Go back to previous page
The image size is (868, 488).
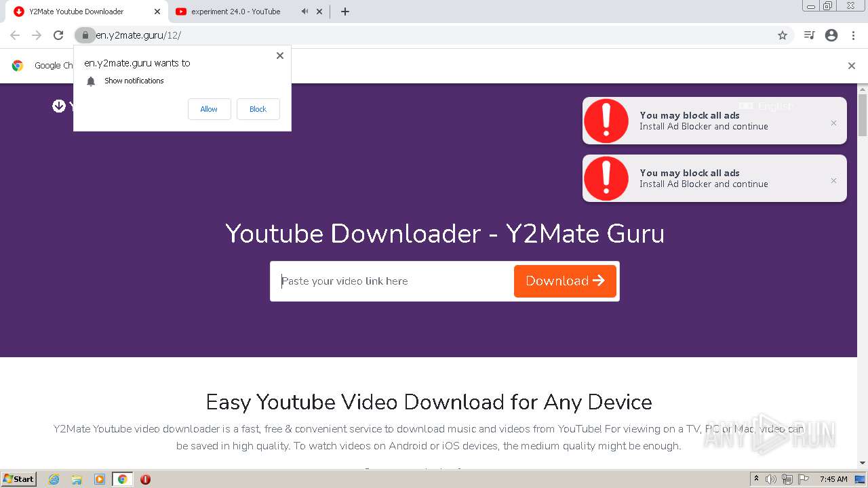(x=15, y=35)
